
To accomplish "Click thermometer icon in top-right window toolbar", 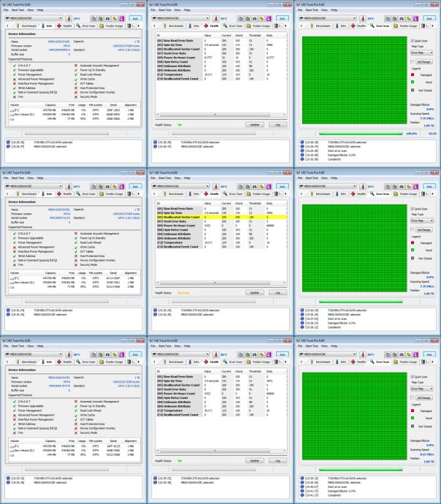I will (363, 18).
